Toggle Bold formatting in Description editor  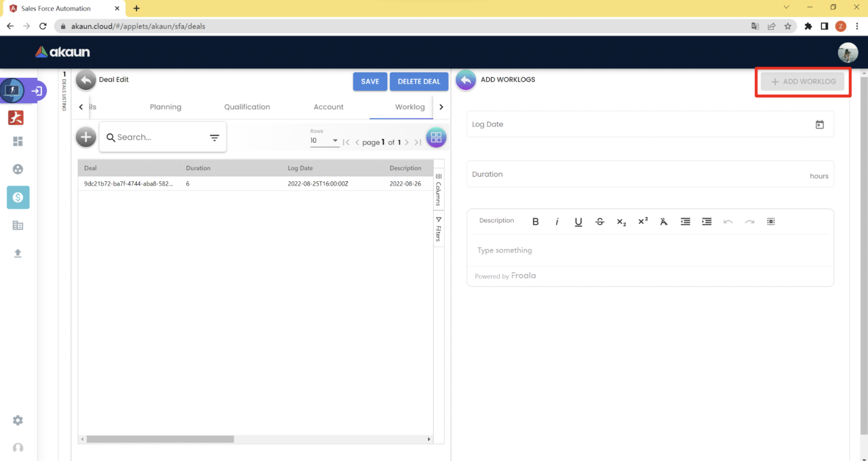[535, 221]
